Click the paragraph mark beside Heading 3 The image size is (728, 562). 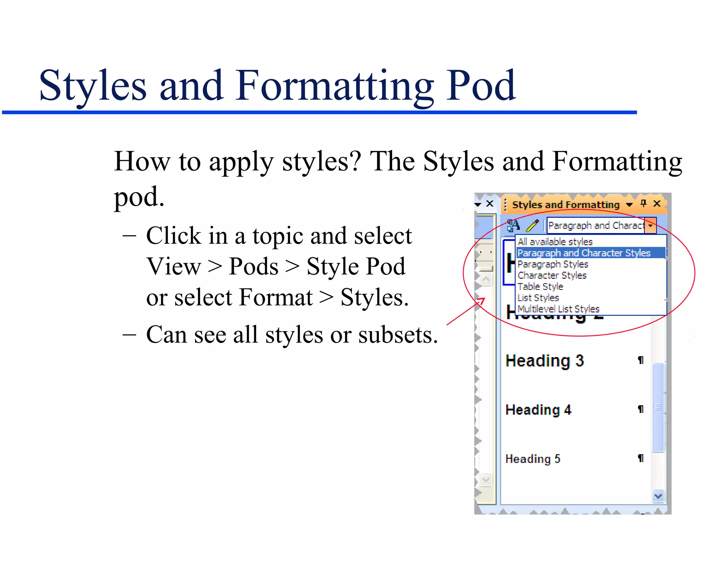641,360
